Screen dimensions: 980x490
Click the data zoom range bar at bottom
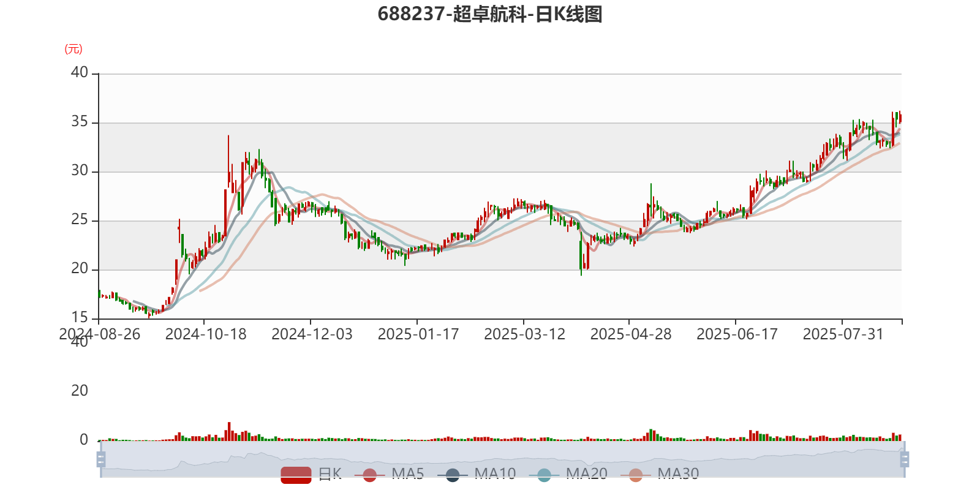(x=502, y=459)
